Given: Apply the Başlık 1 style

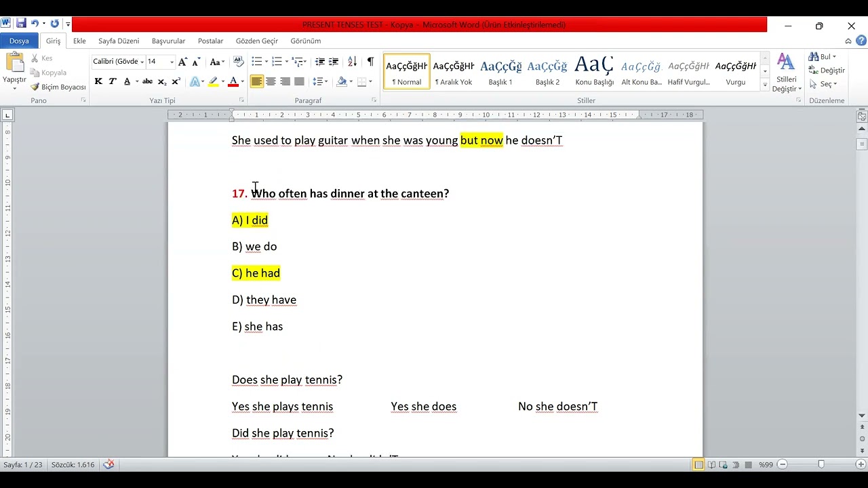Looking at the screenshot, I should [x=500, y=72].
